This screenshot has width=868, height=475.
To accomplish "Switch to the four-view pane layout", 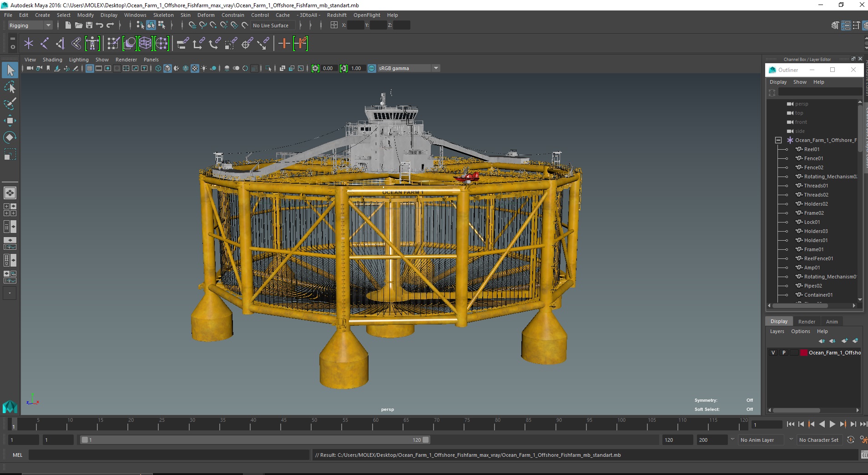I will pyautogui.click(x=10, y=210).
